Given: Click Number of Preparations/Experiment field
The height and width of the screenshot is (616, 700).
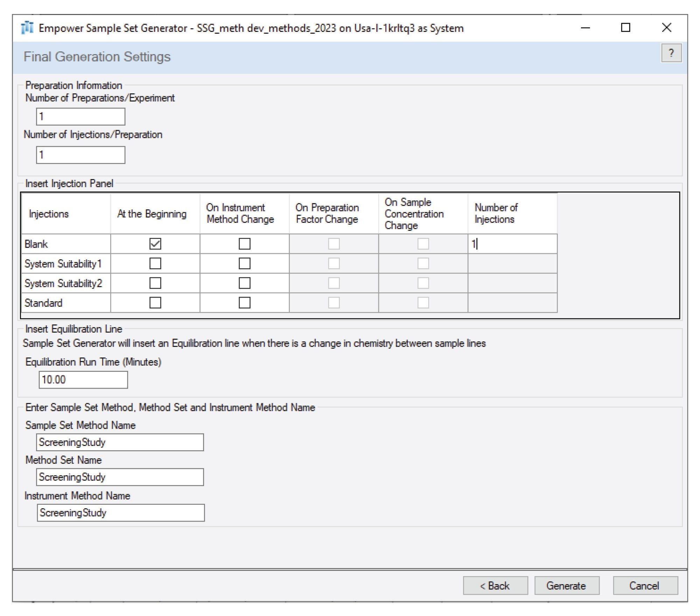Looking at the screenshot, I should (80, 116).
